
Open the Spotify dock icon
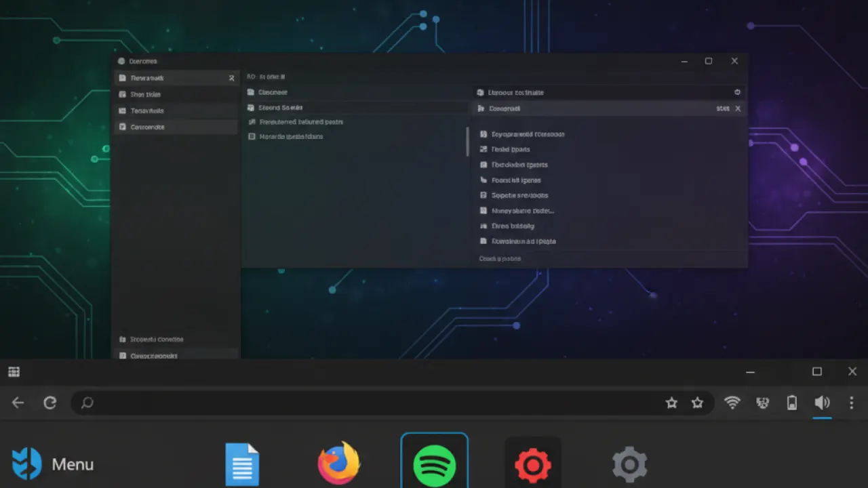[435, 466]
